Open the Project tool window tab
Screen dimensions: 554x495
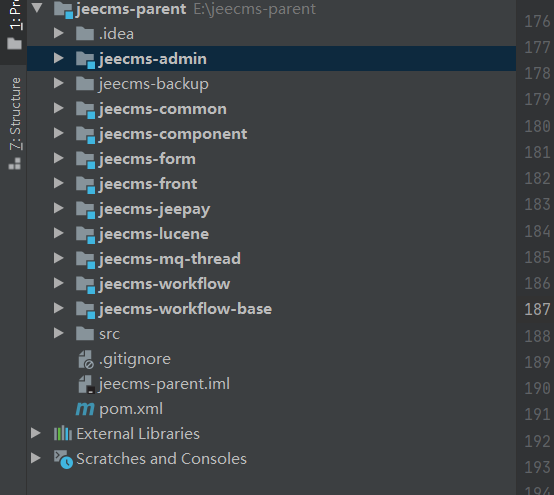point(14,25)
